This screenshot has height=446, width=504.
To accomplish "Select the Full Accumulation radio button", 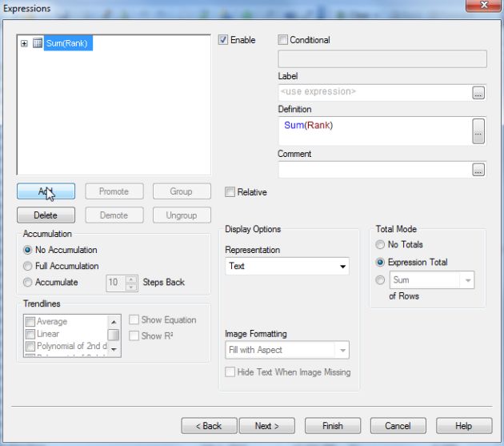I will 28,266.
